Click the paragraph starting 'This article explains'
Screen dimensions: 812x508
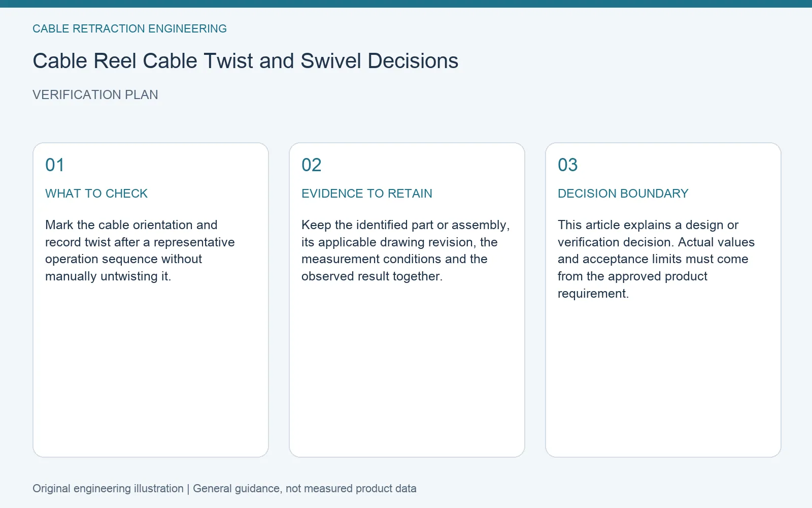(x=656, y=259)
